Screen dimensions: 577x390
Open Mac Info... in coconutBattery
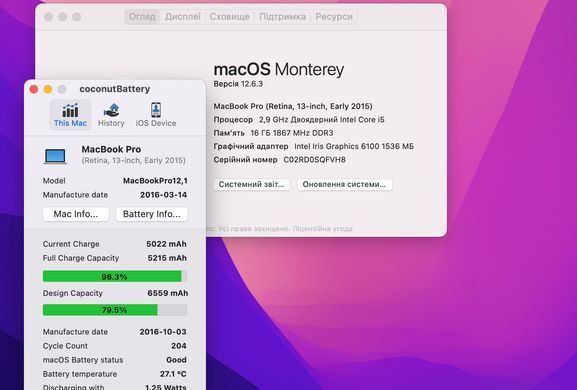pyautogui.click(x=76, y=214)
